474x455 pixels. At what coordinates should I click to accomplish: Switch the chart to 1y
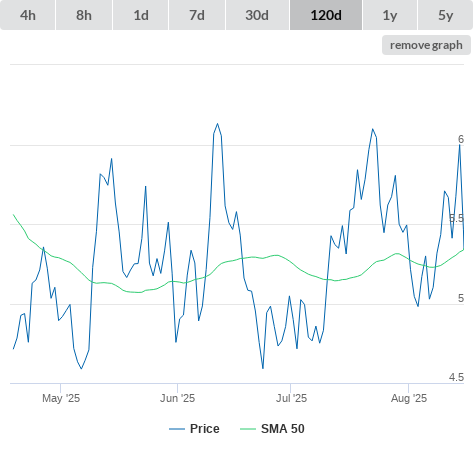(x=390, y=15)
